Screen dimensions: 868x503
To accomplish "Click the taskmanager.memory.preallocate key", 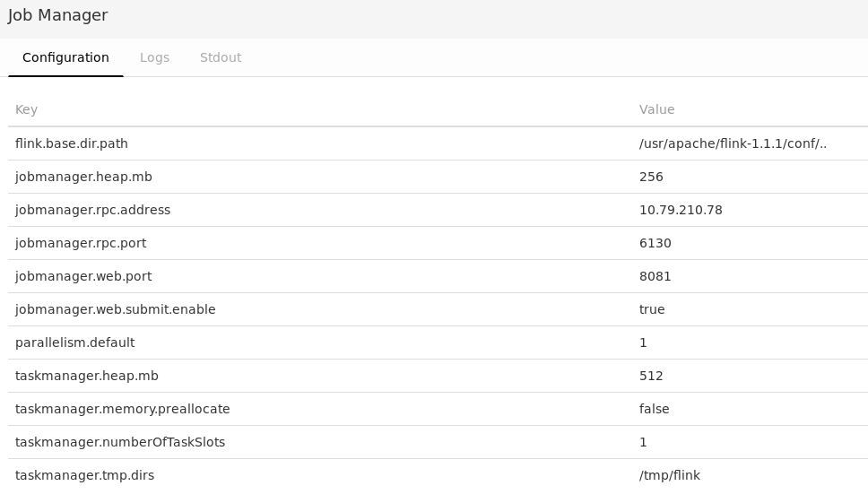I will [x=122, y=409].
